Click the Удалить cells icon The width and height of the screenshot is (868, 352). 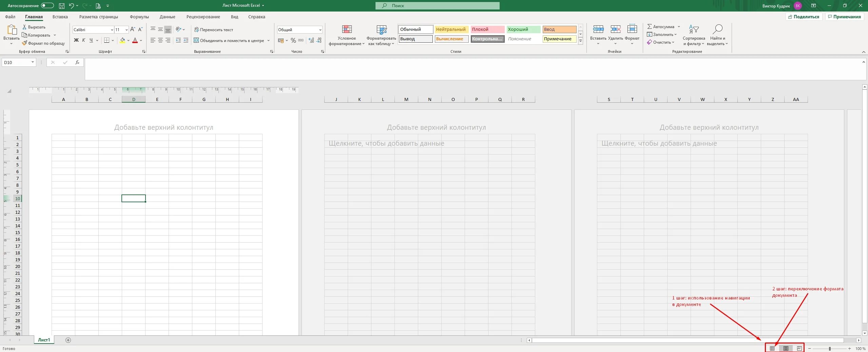tap(615, 29)
